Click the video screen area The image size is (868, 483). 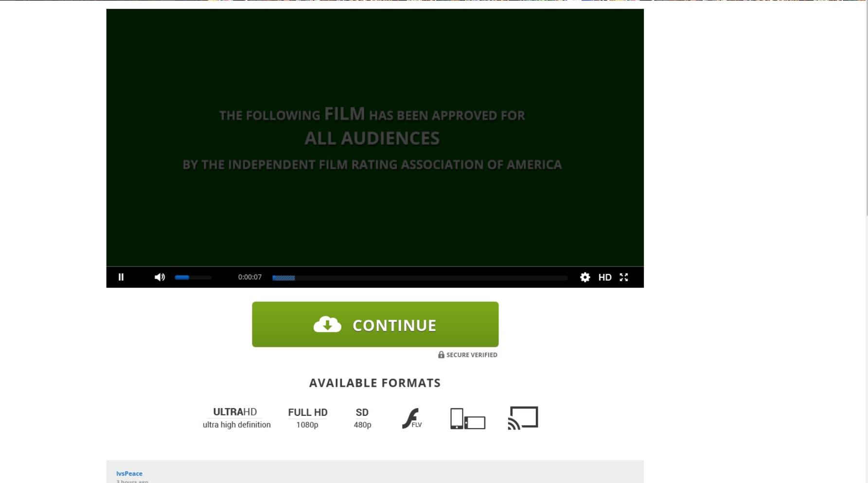point(375,138)
